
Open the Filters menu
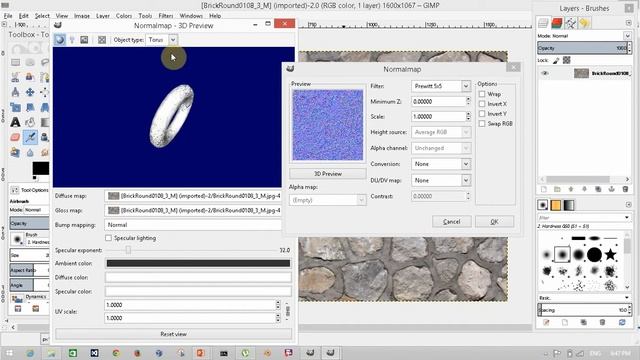pos(166,16)
